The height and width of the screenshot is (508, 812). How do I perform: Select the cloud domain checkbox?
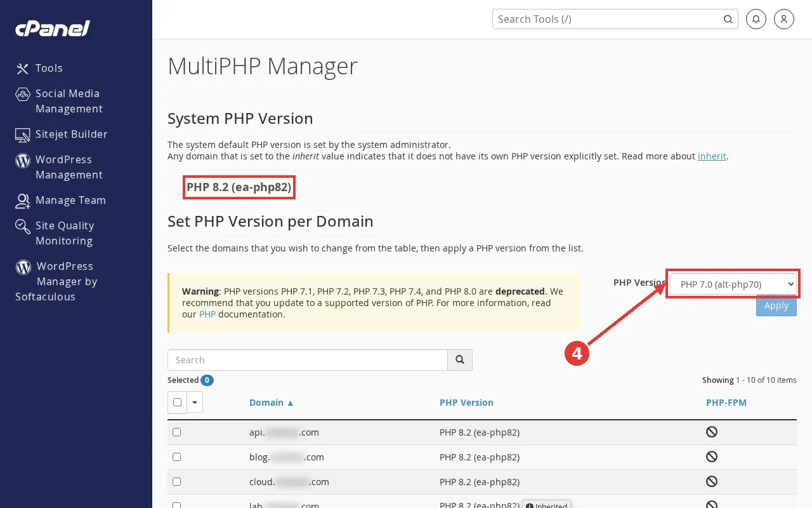click(x=177, y=481)
